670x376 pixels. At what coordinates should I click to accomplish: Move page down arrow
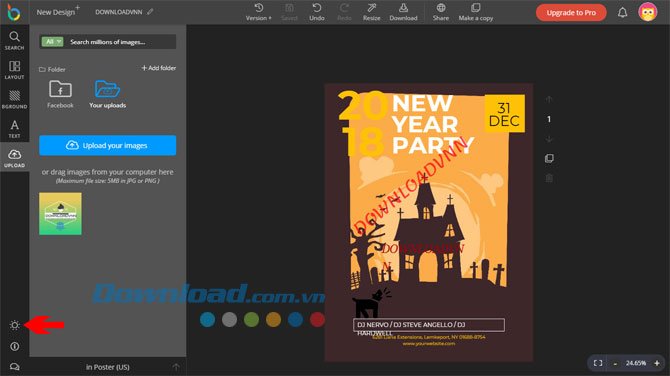tap(549, 139)
